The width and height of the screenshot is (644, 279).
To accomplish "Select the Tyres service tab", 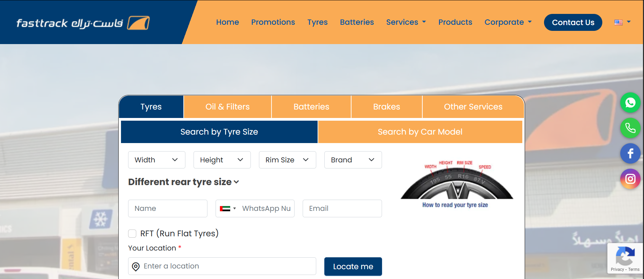I will 151,107.
